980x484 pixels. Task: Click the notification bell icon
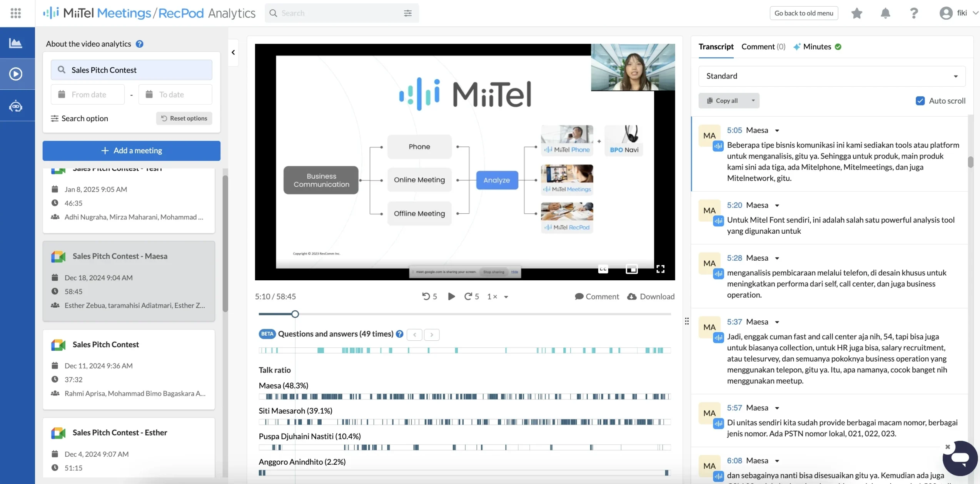(885, 13)
